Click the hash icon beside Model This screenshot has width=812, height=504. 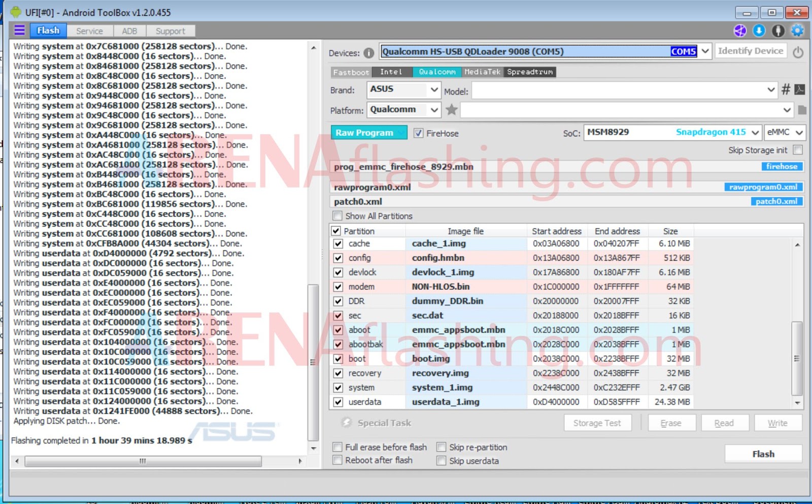[x=786, y=90]
